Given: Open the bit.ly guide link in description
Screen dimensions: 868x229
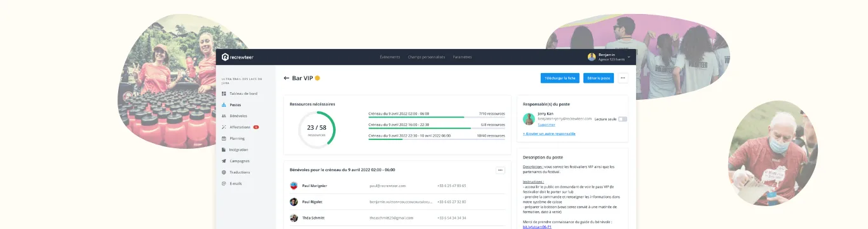Looking at the screenshot, I should 537,226.
